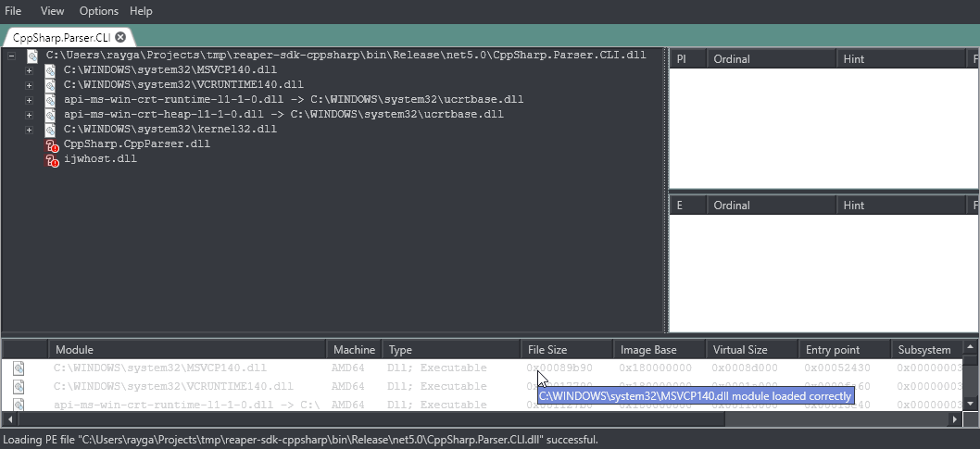Sort exports by the E column
This screenshot has width=980, height=449.
click(688, 205)
